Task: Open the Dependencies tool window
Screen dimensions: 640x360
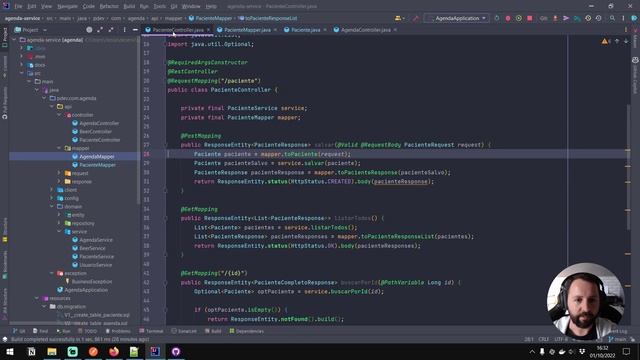Action: pos(247,331)
